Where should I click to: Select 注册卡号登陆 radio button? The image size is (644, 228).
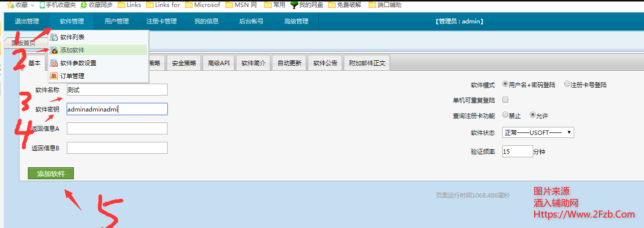(x=567, y=84)
